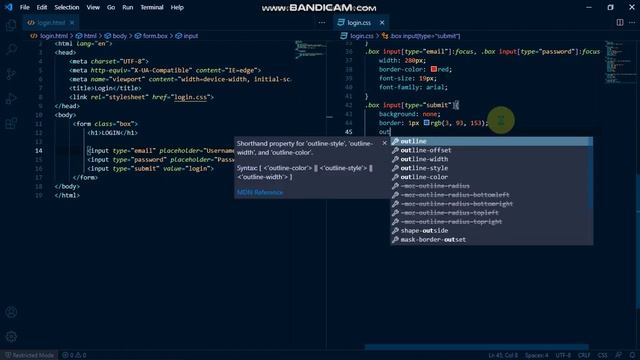Select 'outline-width' suggestion

pos(491,159)
